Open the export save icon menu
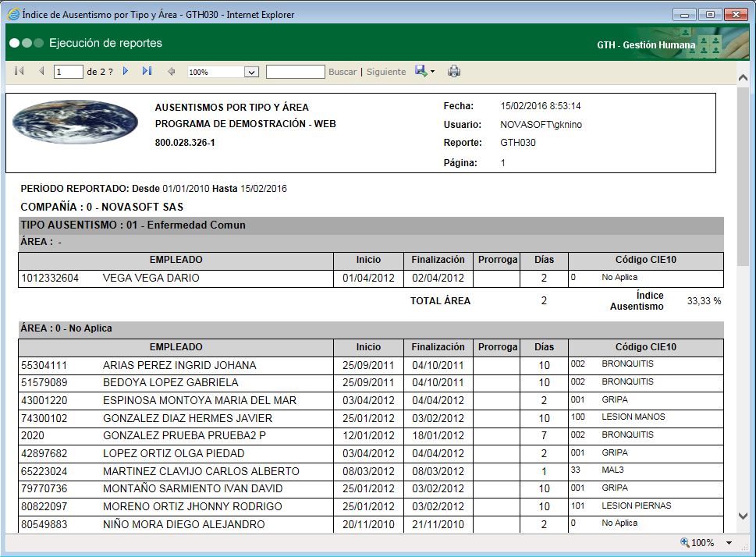756x557 pixels. pyautogui.click(x=421, y=71)
